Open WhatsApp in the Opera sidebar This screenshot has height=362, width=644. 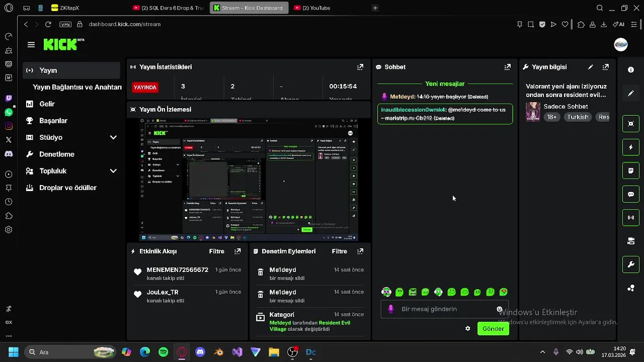coord(9,113)
